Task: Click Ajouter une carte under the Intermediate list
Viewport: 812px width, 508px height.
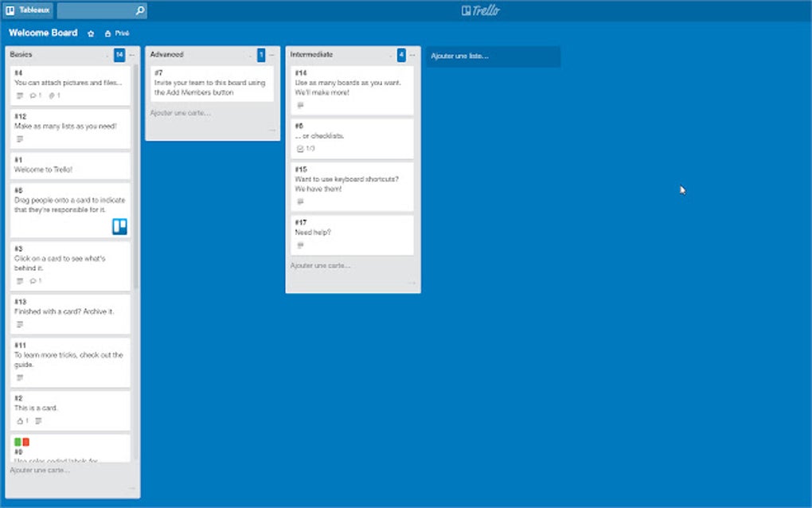Action: 322,264
